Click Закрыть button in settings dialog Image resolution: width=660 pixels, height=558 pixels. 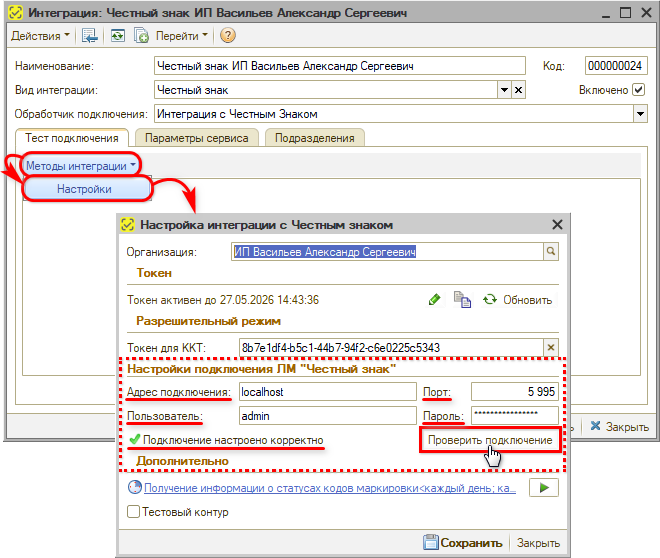click(538, 543)
